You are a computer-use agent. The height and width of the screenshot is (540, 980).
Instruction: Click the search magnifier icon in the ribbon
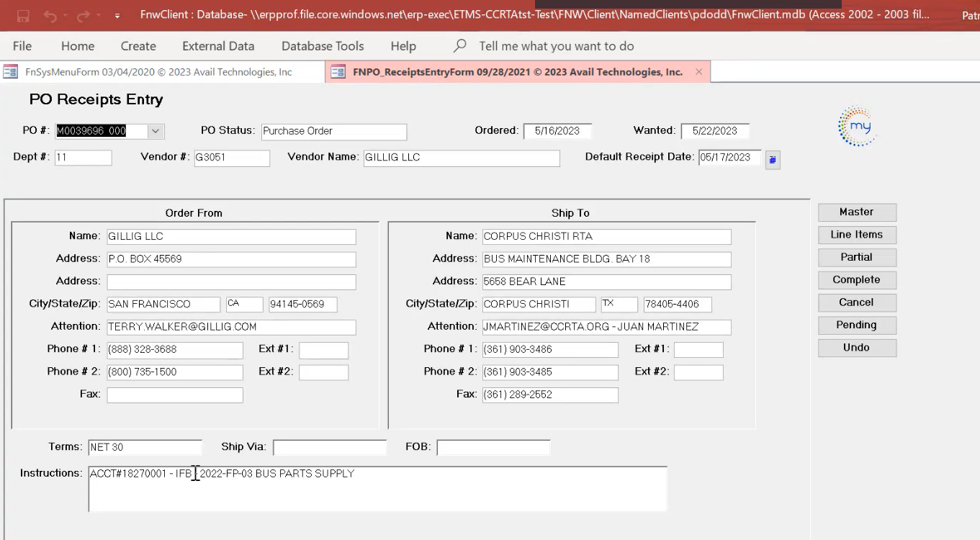coord(460,46)
